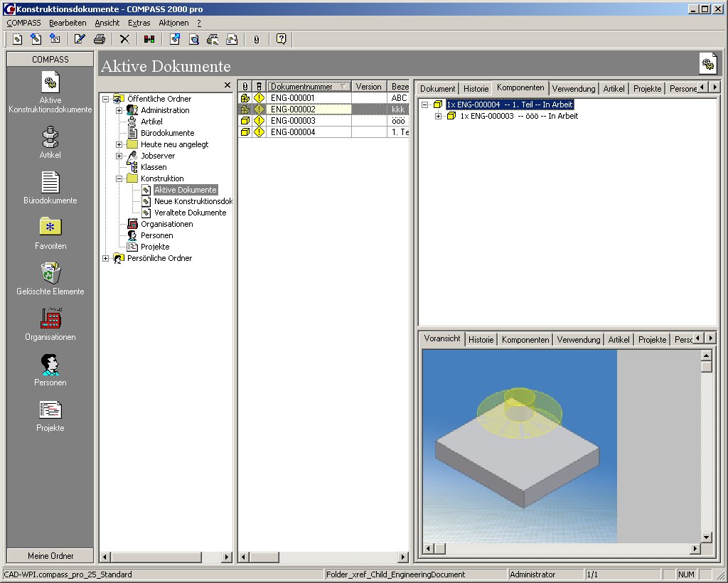Click the Version column header
Image resolution: width=728 pixels, height=583 pixels.
[369, 86]
